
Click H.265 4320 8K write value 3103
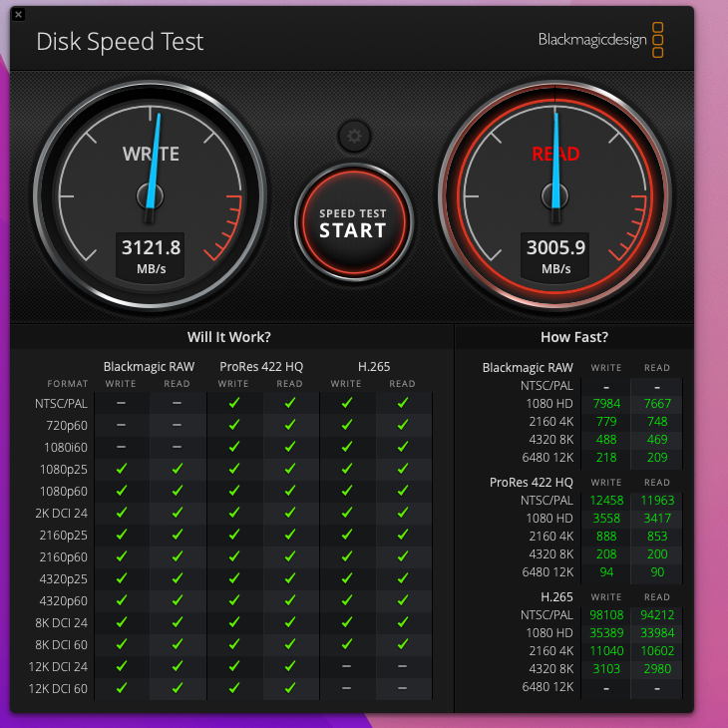[606, 669]
